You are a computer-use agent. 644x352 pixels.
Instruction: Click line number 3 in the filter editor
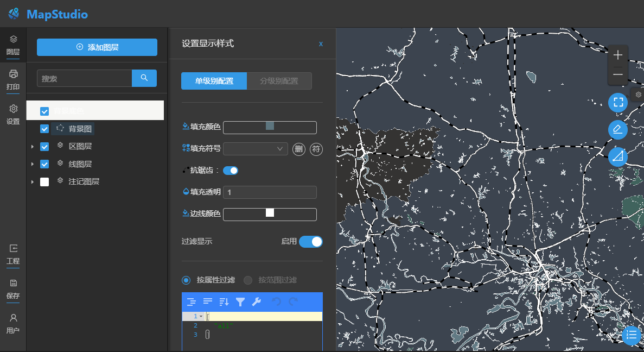coord(195,335)
